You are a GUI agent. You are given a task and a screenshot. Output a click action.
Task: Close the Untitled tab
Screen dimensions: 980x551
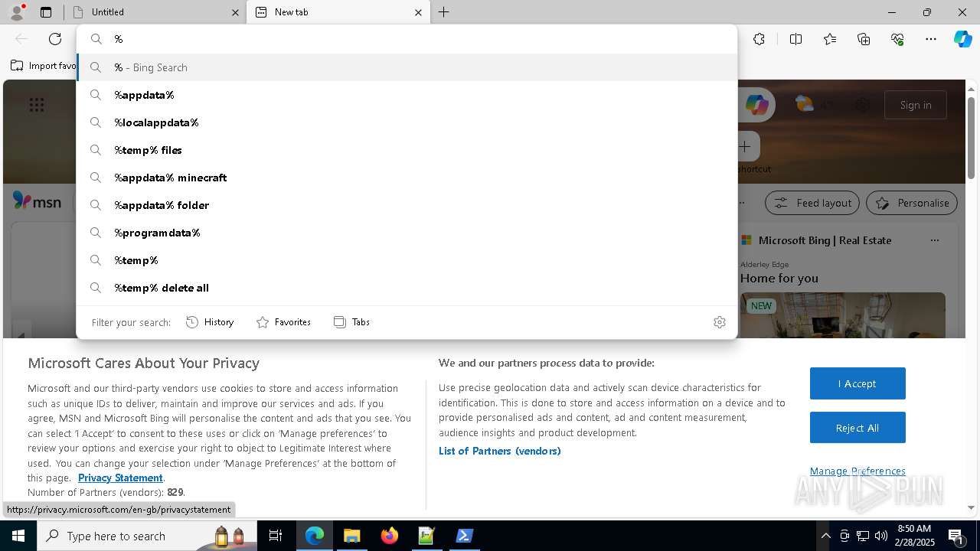[x=235, y=12]
